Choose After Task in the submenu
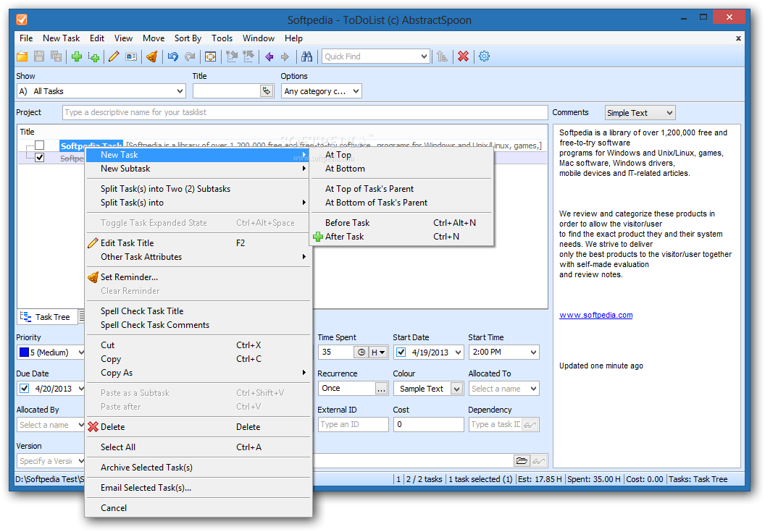 tap(401, 237)
